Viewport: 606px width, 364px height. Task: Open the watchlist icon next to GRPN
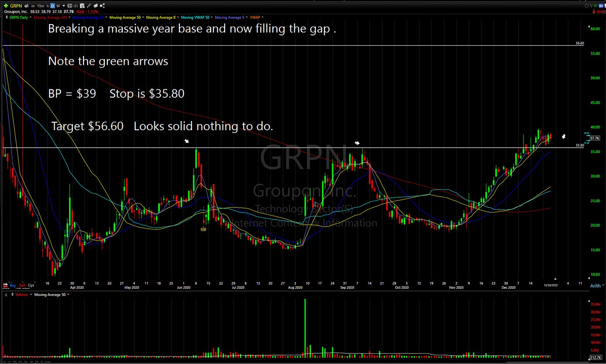27,6
